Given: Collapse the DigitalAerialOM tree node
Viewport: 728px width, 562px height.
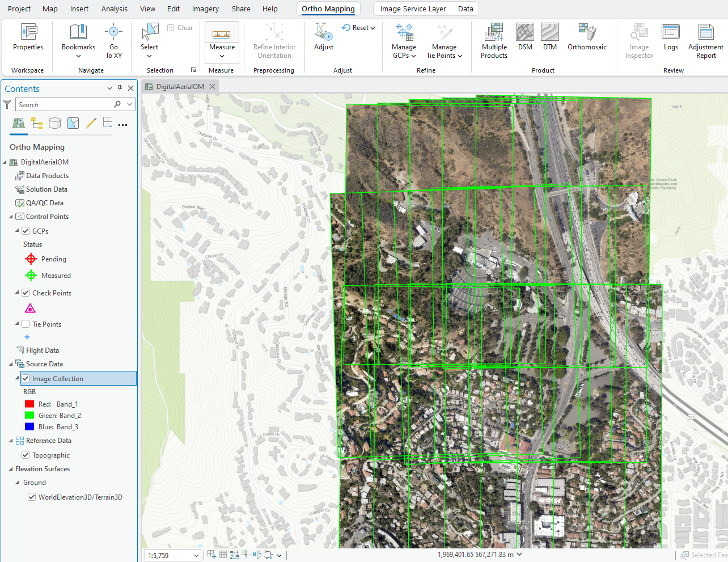Looking at the screenshot, I should point(5,162).
